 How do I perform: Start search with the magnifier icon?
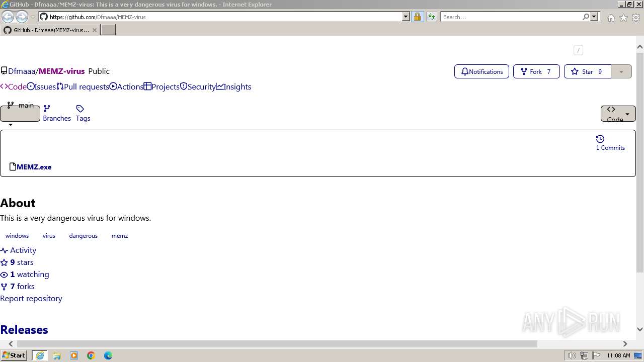click(x=586, y=17)
